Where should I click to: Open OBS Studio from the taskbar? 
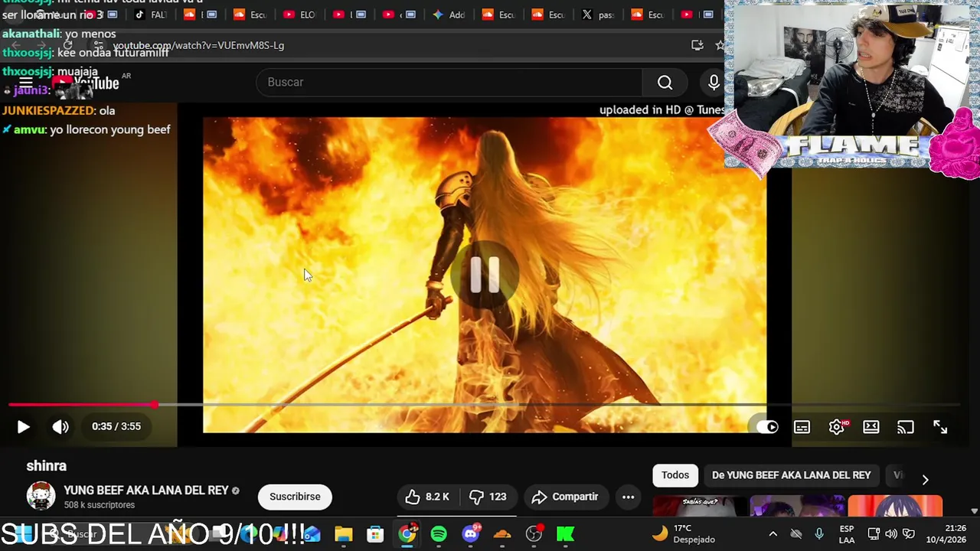point(534,534)
